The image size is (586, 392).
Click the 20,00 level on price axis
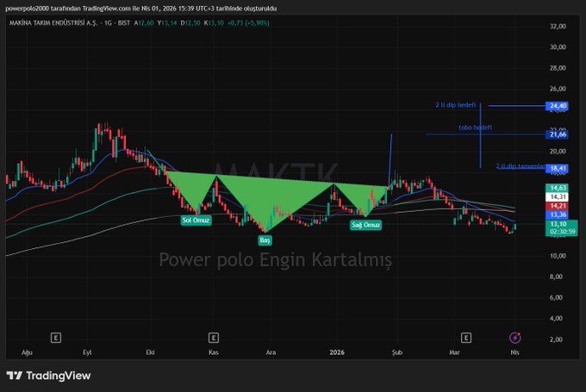pyautogui.click(x=558, y=152)
